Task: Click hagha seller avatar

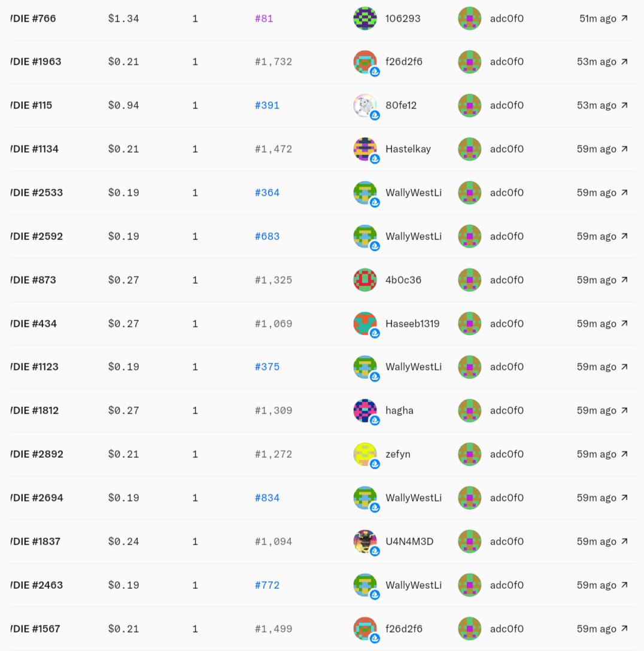Action: [x=365, y=410]
